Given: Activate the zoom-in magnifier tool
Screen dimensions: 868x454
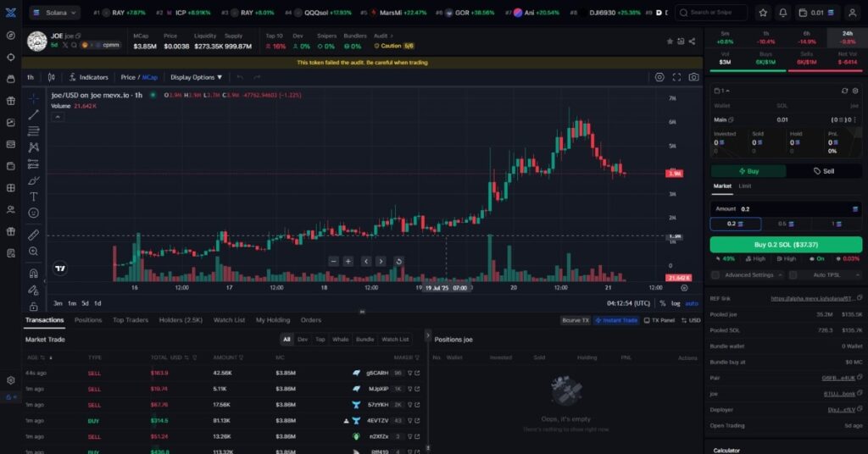Looking at the screenshot, I should coord(34,252).
